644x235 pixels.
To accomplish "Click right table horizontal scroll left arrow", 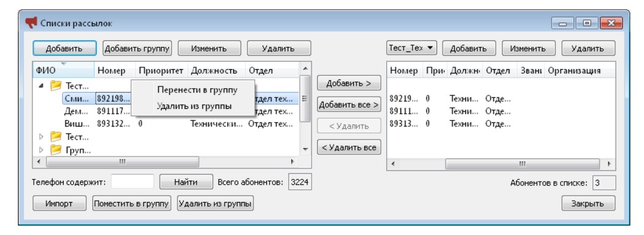I will click(x=392, y=164).
